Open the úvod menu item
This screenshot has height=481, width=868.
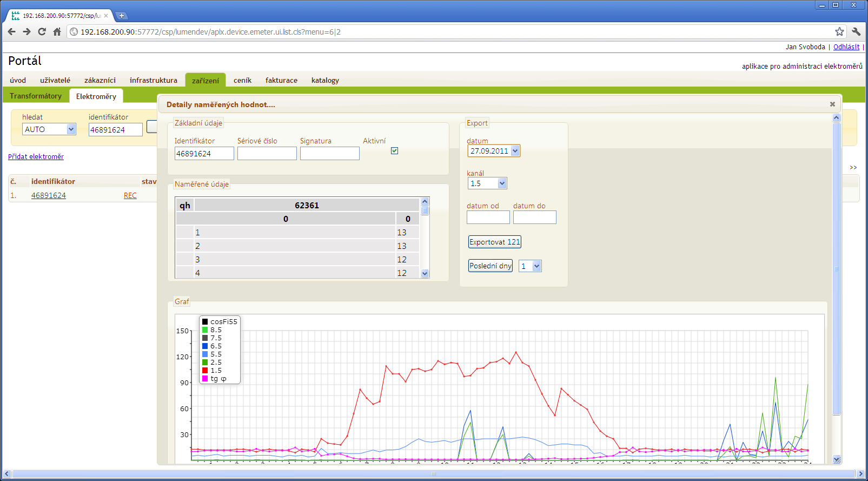[x=18, y=80]
